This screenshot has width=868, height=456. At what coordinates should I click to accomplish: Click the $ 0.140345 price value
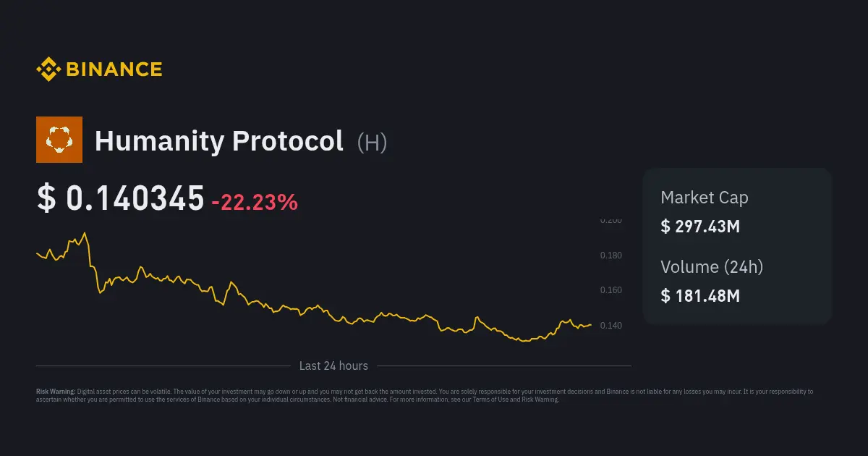[x=121, y=199]
